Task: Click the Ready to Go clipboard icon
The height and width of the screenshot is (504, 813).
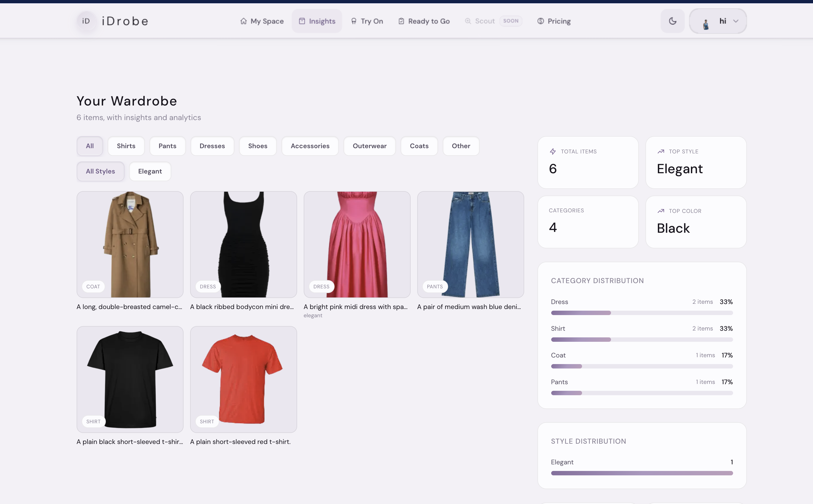Action: (401, 21)
